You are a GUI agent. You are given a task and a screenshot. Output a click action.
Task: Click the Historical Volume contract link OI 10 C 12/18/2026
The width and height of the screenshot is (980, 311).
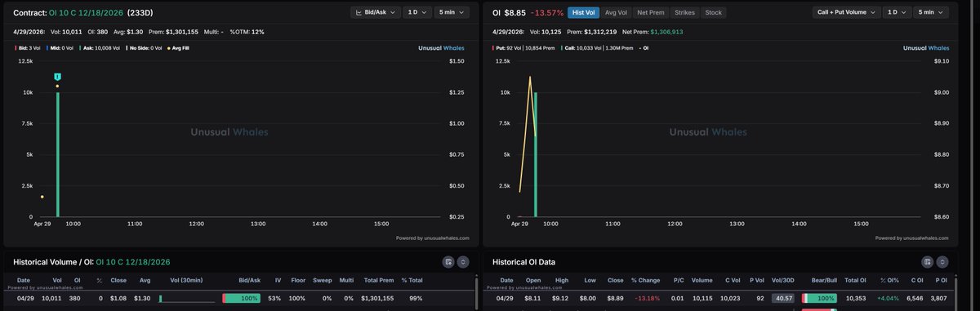[x=134, y=261]
